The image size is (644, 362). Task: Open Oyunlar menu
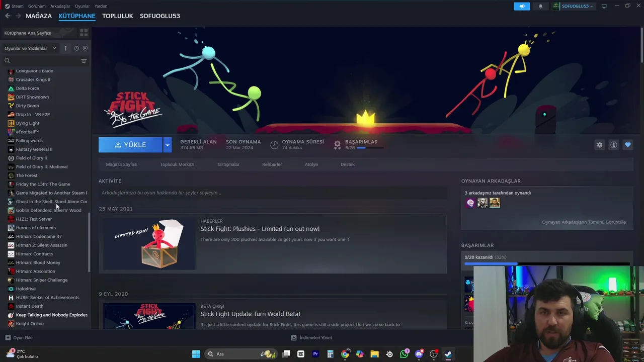click(x=83, y=6)
